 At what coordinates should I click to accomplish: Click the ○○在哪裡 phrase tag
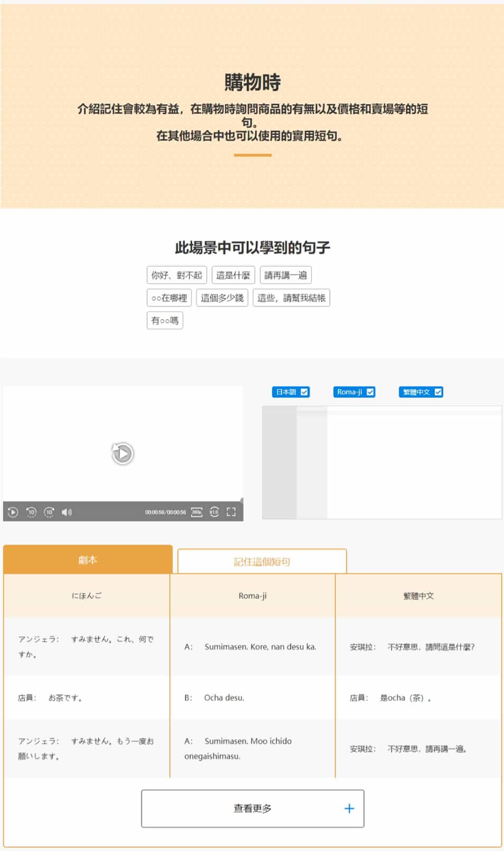pyautogui.click(x=169, y=298)
